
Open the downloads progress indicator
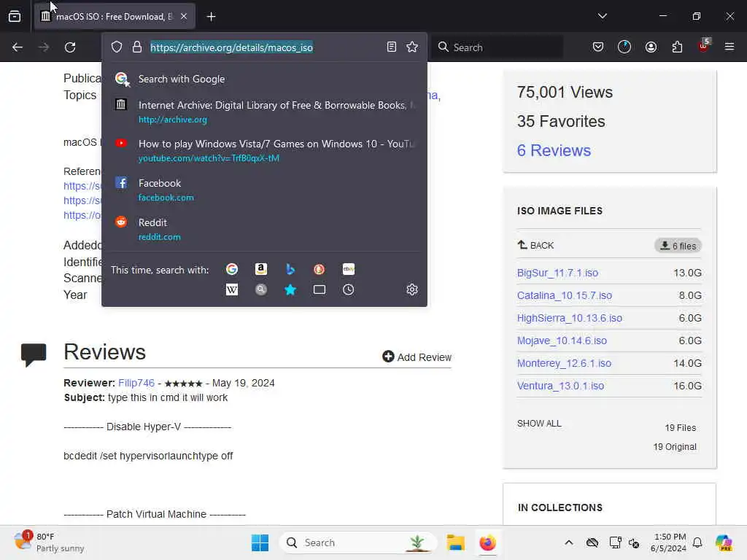pos(624,47)
